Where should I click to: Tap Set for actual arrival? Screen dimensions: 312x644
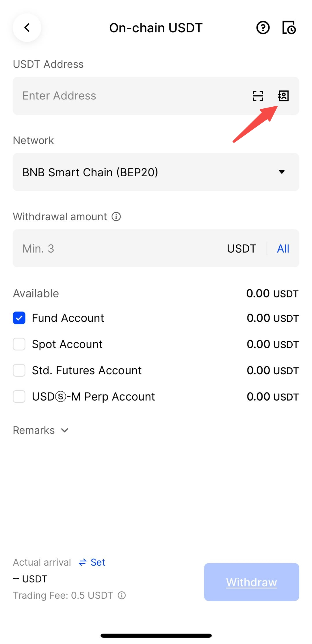point(98,562)
